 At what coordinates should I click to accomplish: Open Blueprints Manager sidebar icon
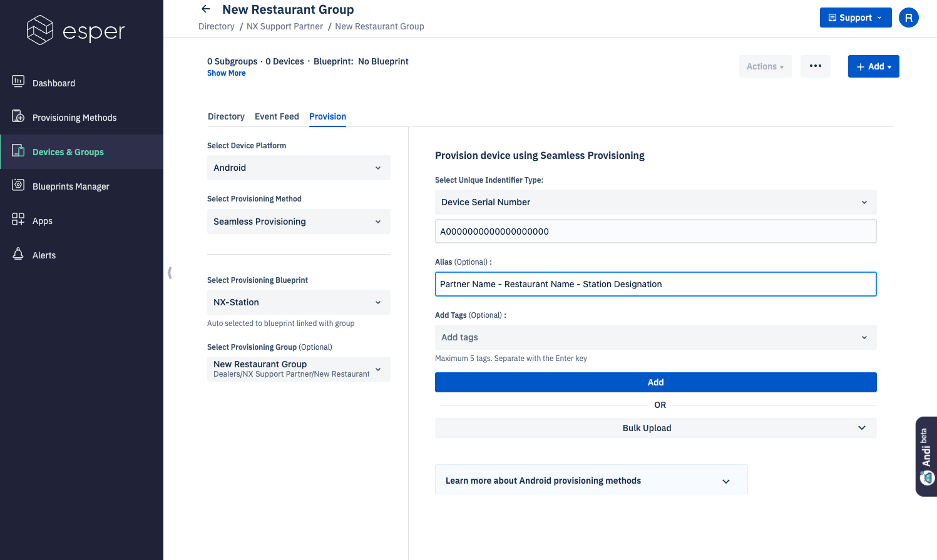(x=18, y=185)
